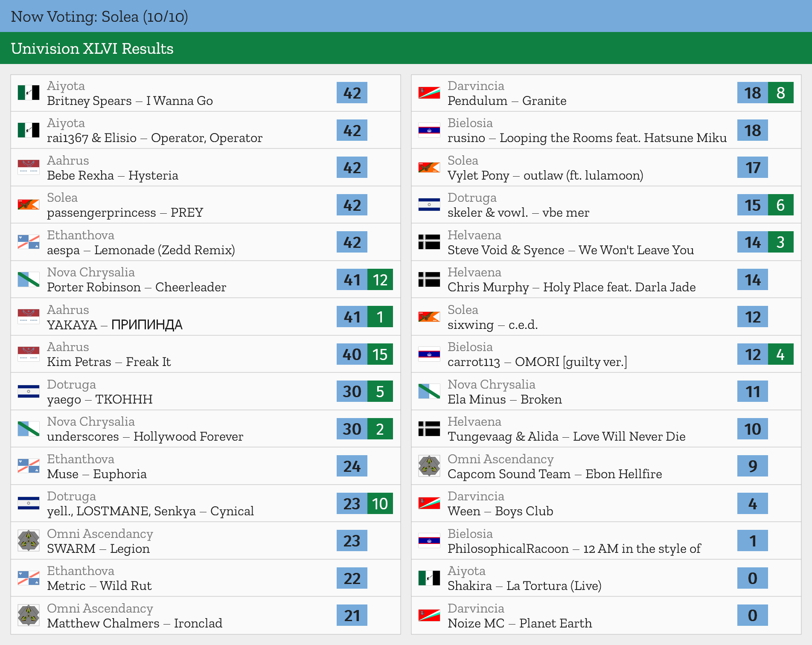Select the Aahrus flag next to Bebe Rexha – Hysteria
Screen dimensions: 812x645
coord(29,167)
